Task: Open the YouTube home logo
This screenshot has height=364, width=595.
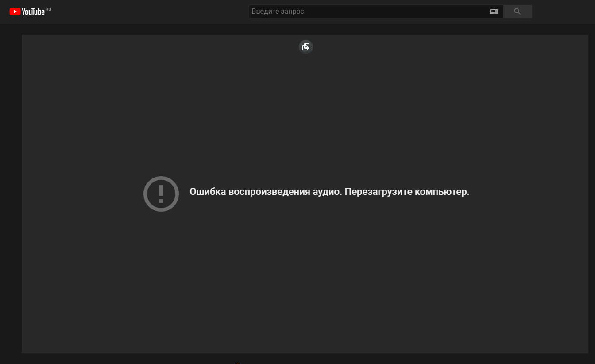Action: pos(27,12)
